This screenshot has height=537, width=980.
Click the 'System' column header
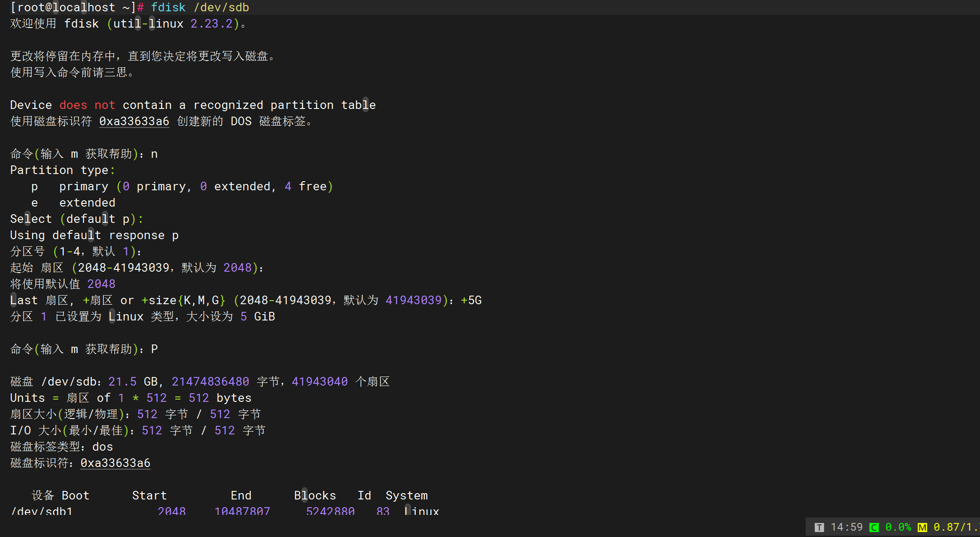(406, 495)
